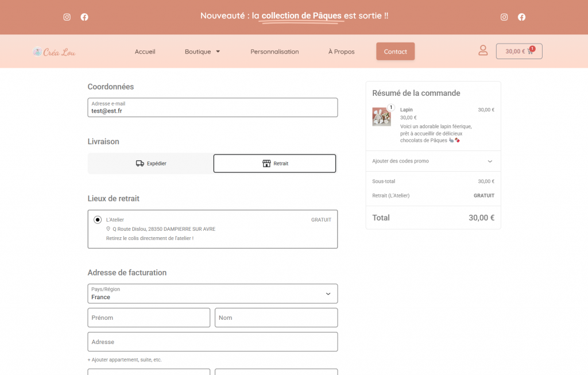Expand Ajouter des codes promo section

point(433,161)
